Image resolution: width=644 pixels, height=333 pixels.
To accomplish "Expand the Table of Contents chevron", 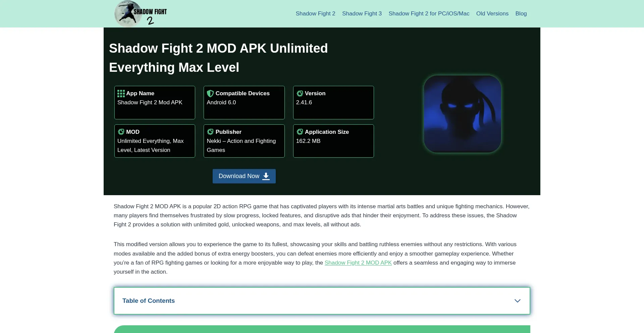I will 518,301.
